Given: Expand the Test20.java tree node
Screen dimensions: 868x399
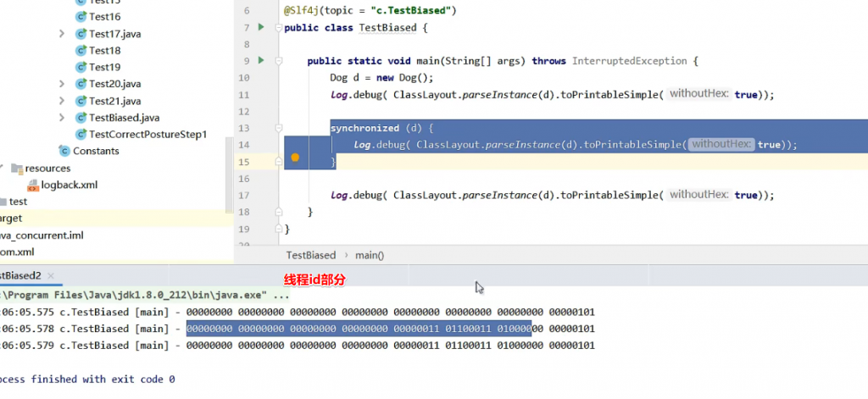Looking at the screenshot, I should tap(62, 84).
